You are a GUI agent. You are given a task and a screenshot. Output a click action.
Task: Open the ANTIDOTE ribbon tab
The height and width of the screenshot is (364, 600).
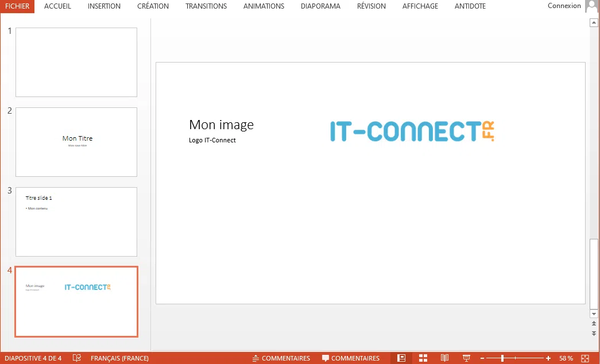(470, 6)
